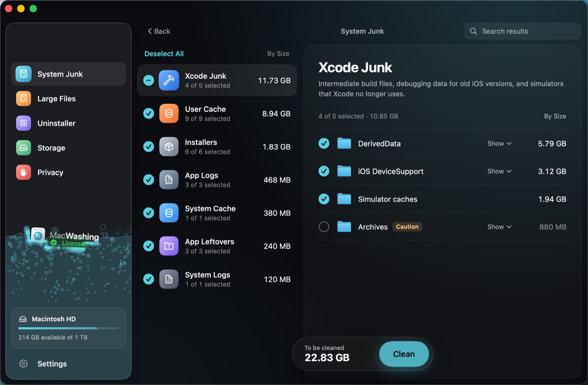Toggle the Xcode Junk partial-selection checkbox
This screenshot has width=588, height=385.
pos(148,80)
